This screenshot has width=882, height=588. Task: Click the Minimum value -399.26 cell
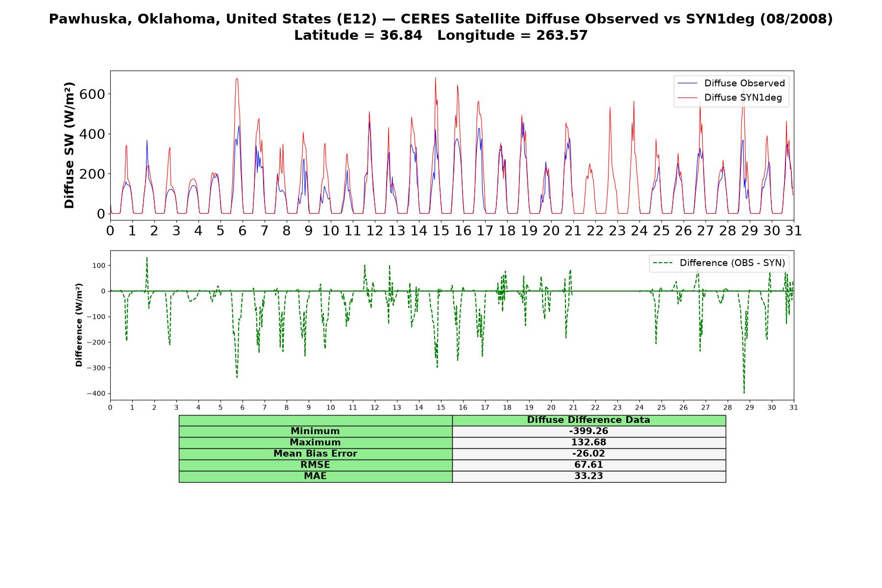589,431
